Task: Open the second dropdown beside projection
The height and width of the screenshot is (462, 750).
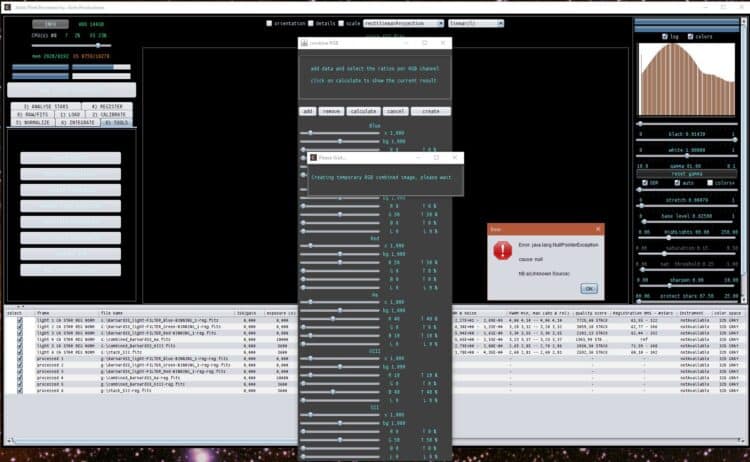Action: (475, 23)
